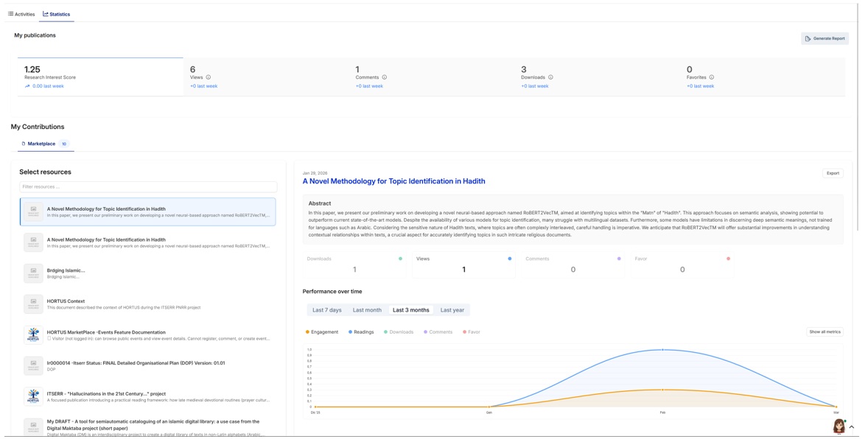Toggle the Readings series in legend
868x439 pixels.
point(361,332)
